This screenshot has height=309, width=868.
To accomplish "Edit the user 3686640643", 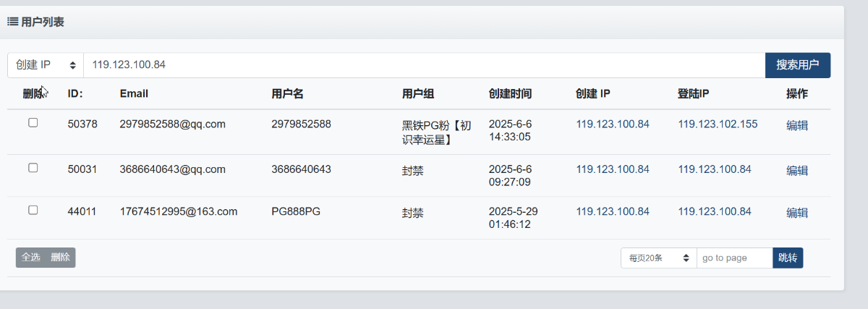I will (x=797, y=171).
